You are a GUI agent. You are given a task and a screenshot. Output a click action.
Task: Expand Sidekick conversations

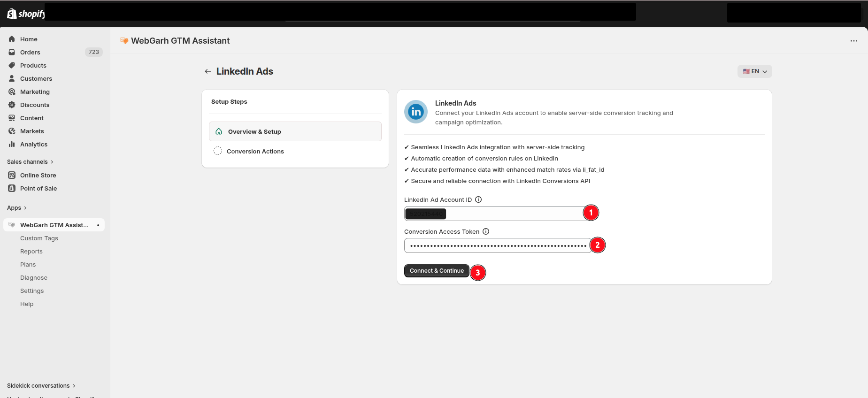point(41,386)
